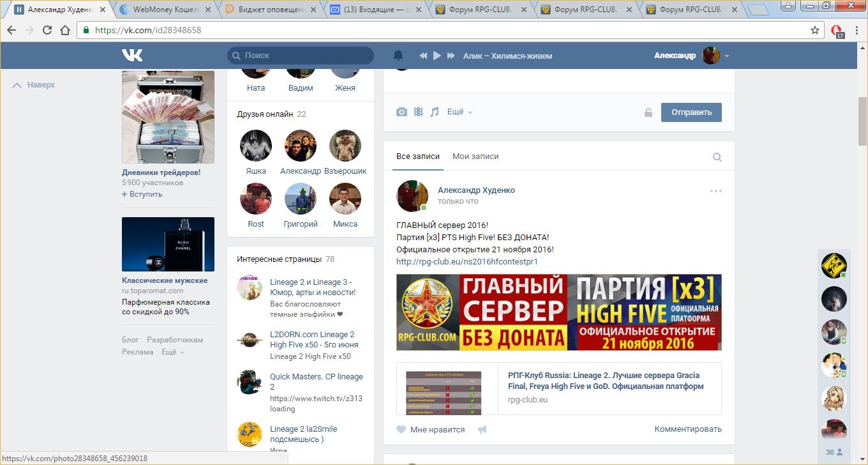This screenshot has width=868, height=465.
Task: Open online friend Микса's avatar
Action: click(x=345, y=199)
